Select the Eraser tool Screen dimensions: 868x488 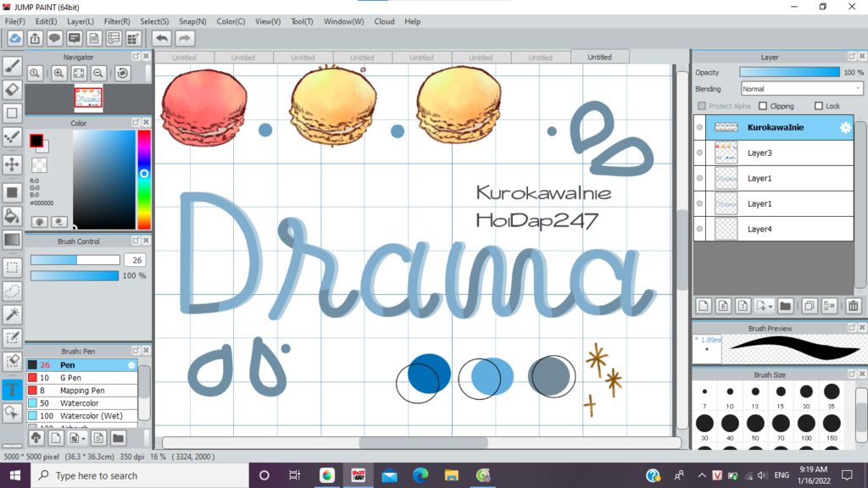12,89
